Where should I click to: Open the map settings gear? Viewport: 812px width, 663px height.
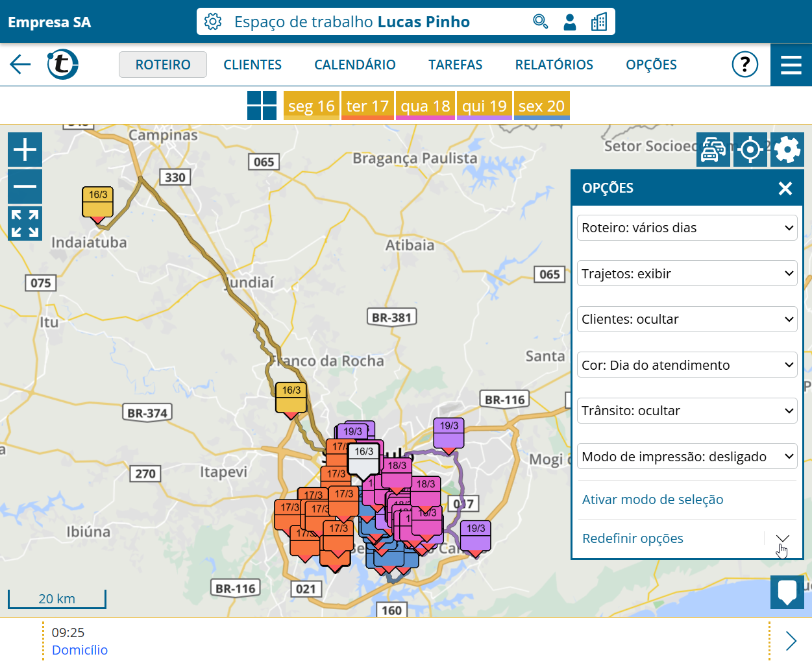pyautogui.click(x=787, y=150)
